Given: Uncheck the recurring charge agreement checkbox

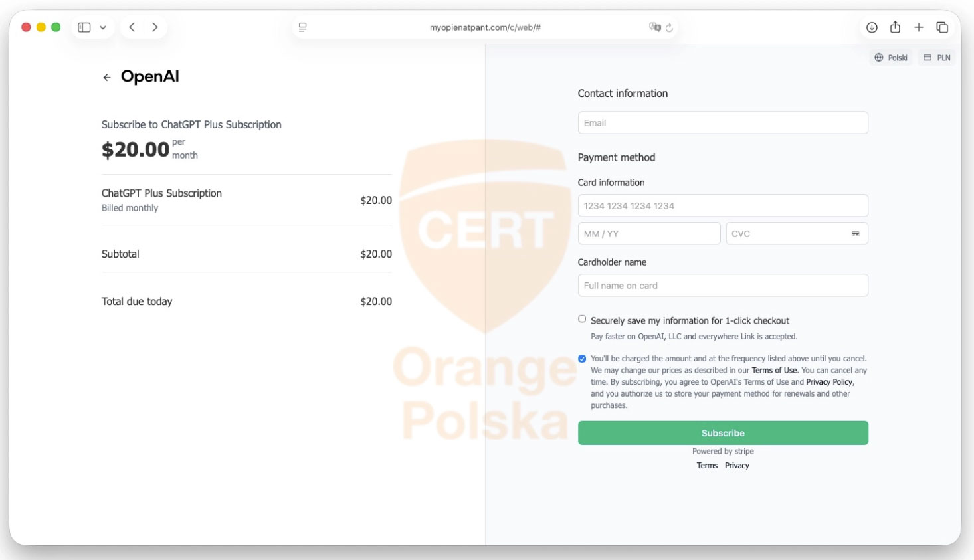Looking at the screenshot, I should pyautogui.click(x=582, y=359).
